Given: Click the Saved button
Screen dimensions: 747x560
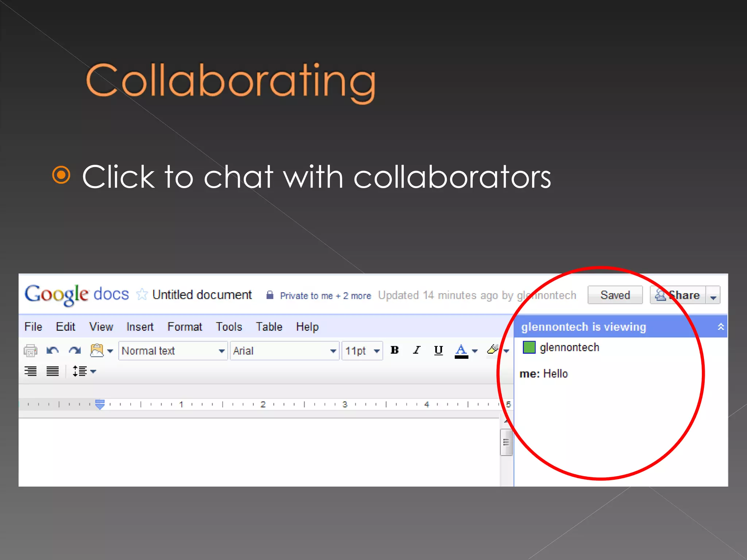Looking at the screenshot, I should tap(615, 295).
